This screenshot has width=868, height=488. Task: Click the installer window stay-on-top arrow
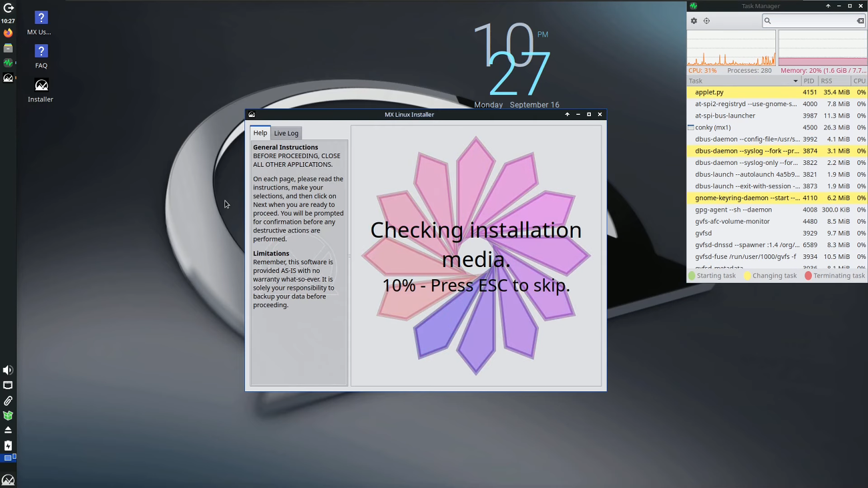point(568,114)
